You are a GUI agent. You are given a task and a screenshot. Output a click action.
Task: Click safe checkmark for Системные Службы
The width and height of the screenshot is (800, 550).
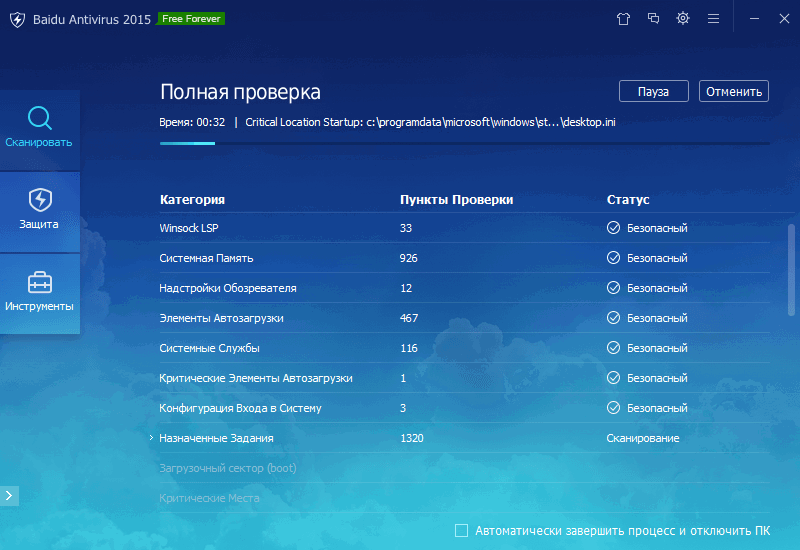click(x=613, y=348)
